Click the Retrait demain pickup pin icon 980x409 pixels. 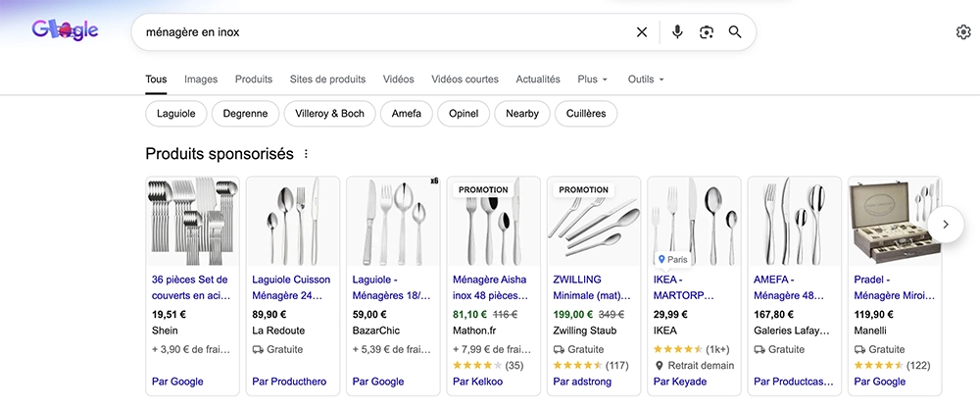[659, 365]
